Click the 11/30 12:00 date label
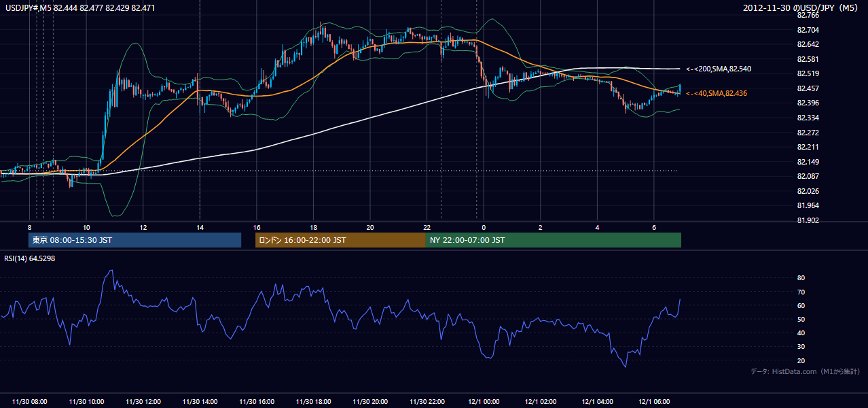This screenshot has width=868, height=408. [143, 402]
